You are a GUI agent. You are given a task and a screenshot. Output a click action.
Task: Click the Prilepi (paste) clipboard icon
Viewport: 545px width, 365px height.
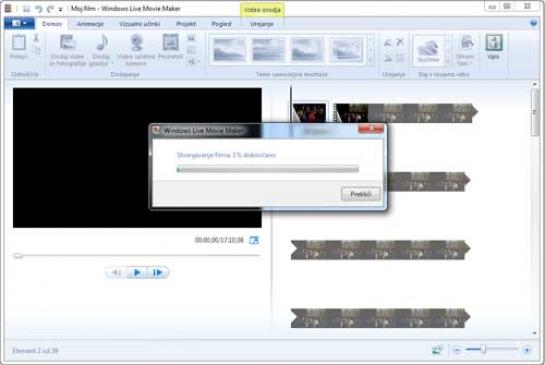pyautogui.click(x=18, y=42)
